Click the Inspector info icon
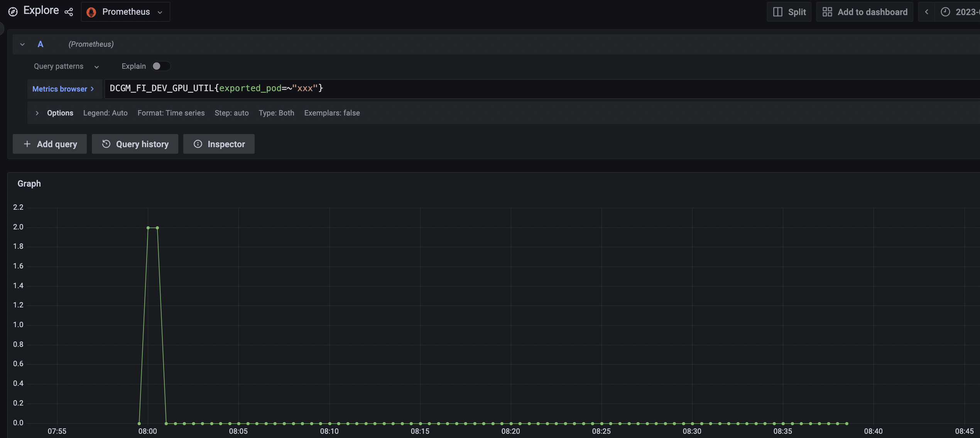Viewport: 980px width, 438px height. coord(198,144)
